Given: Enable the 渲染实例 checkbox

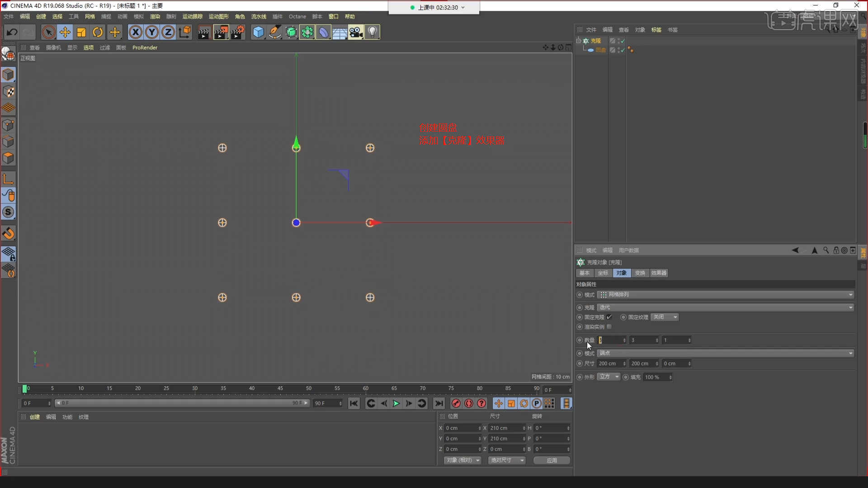Looking at the screenshot, I should pyautogui.click(x=609, y=327).
